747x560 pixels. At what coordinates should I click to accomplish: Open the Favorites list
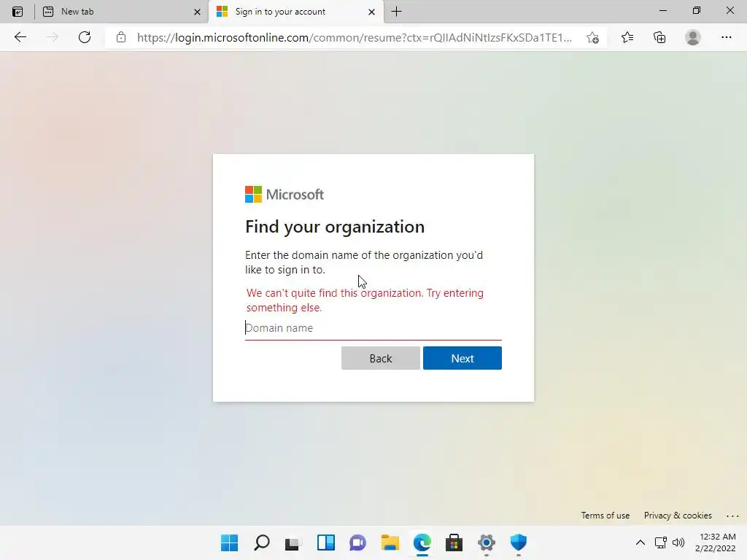[x=627, y=37]
